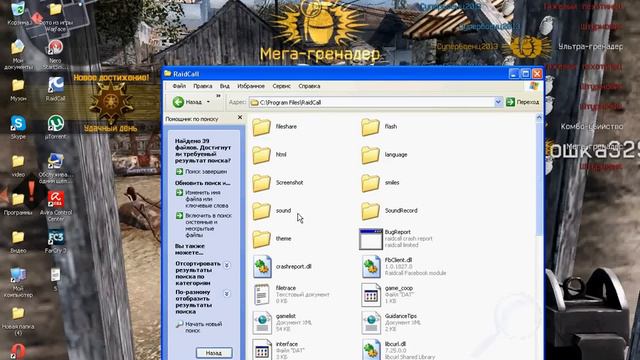Click the Назад button in search pane
Viewport: 640px width, 360px height.
(x=214, y=353)
